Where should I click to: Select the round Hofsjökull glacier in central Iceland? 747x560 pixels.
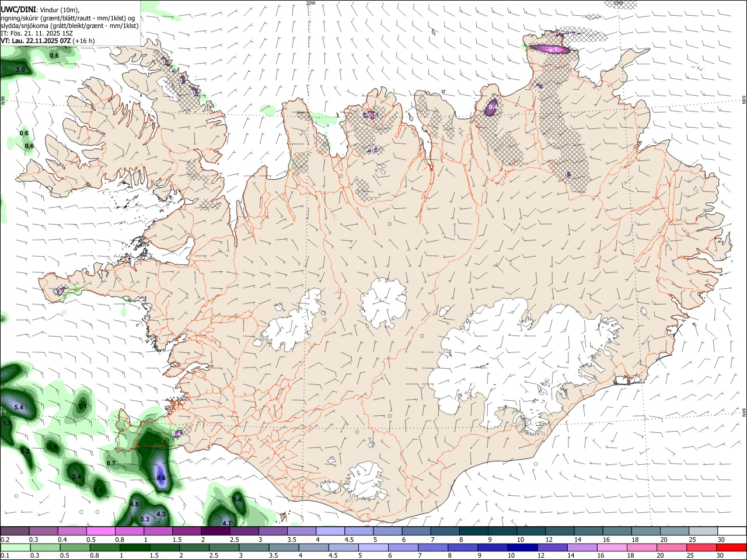click(x=383, y=303)
